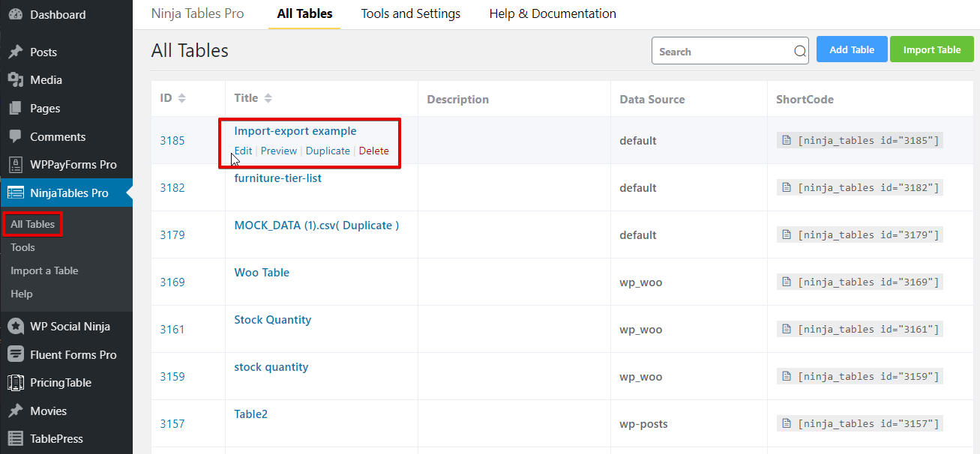This screenshot has height=454, width=980.
Task: Click default data source of furniture-tier-list row
Action: tap(638, 188)
